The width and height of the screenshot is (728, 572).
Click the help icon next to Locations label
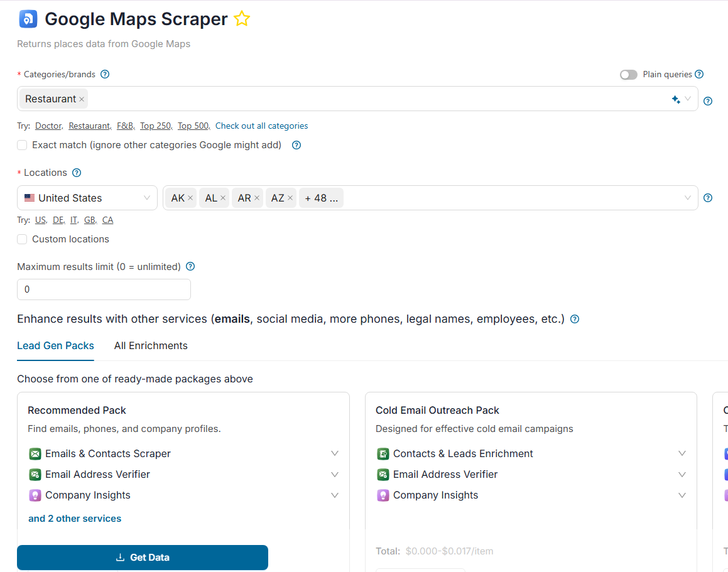[x=77, y=173]
